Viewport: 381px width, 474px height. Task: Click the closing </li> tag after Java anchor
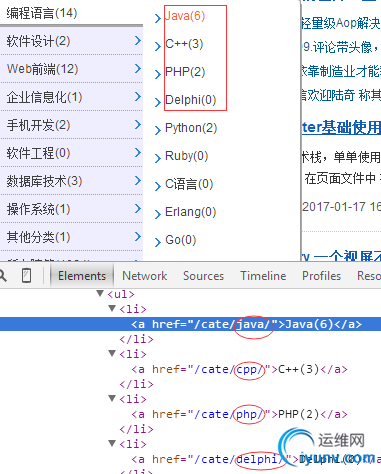pos(137,339)
